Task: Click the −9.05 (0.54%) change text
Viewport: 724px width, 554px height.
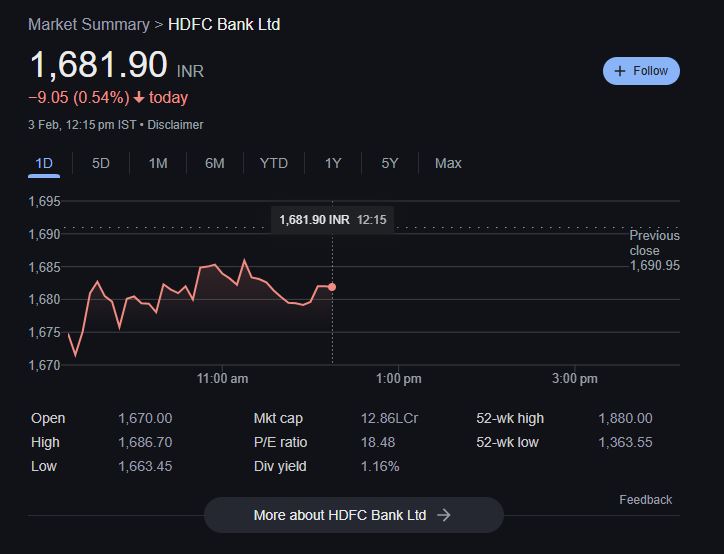Action: pyautogui.click(x=79, y=97)
